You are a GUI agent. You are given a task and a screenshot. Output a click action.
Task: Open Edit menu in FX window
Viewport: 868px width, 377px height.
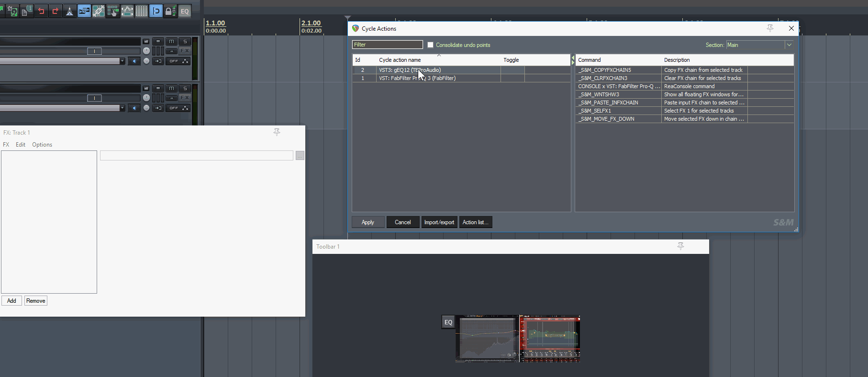(21, 145)
